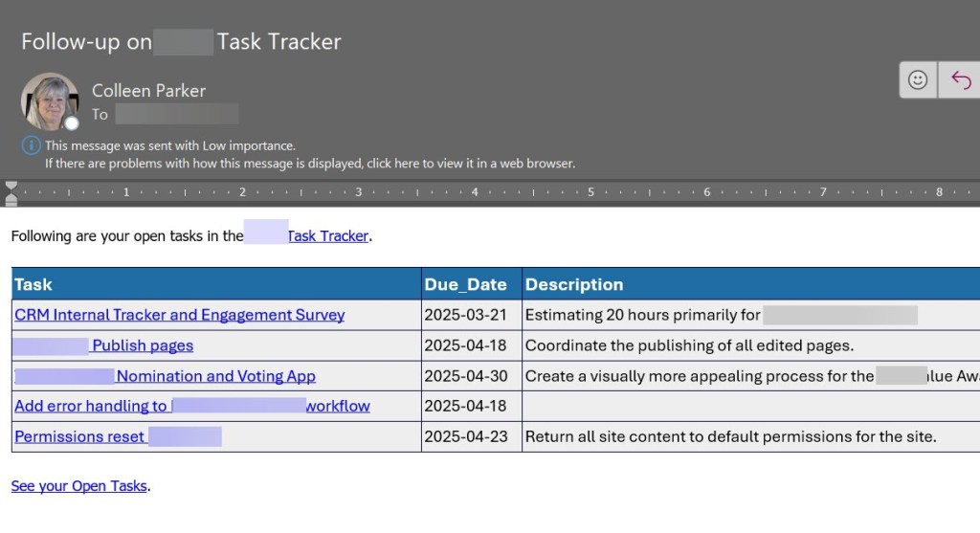Click the Due_Date column header

471,284
